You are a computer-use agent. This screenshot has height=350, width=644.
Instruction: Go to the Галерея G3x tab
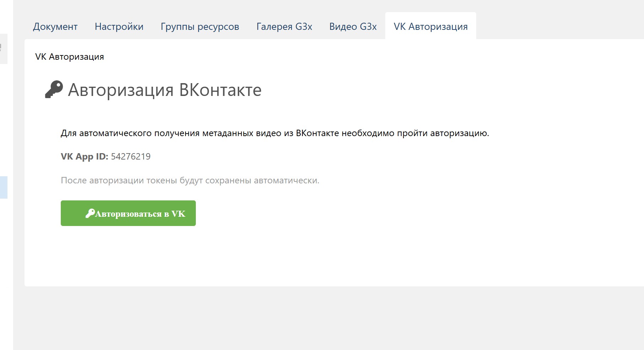(284, 27)
